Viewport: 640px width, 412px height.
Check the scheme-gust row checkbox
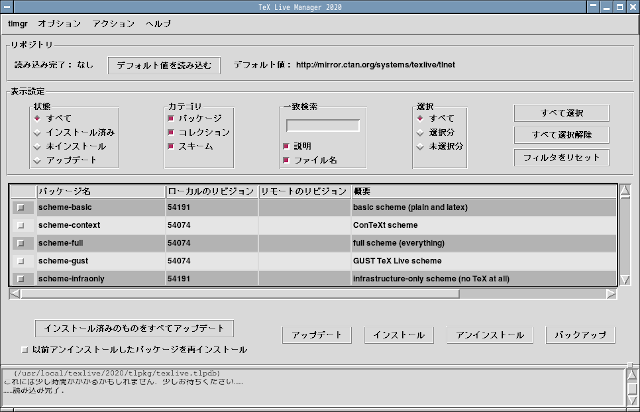(x=21, y=261)
